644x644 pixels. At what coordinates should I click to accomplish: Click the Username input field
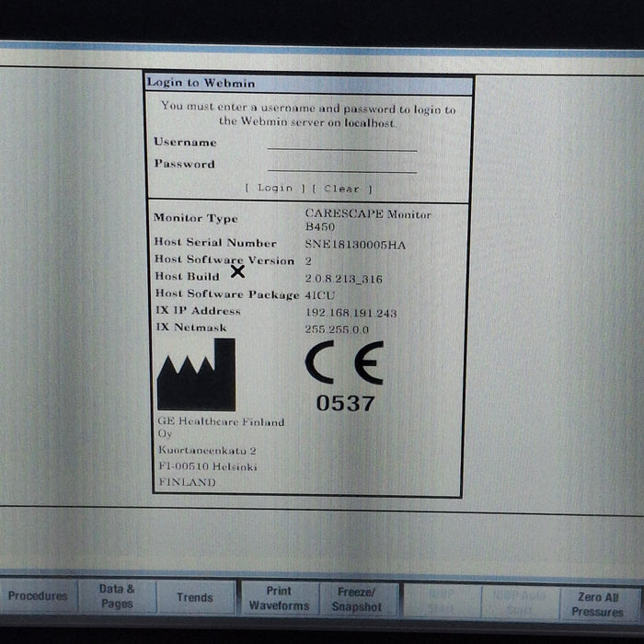pyautogui.click(x=342, y=143)
